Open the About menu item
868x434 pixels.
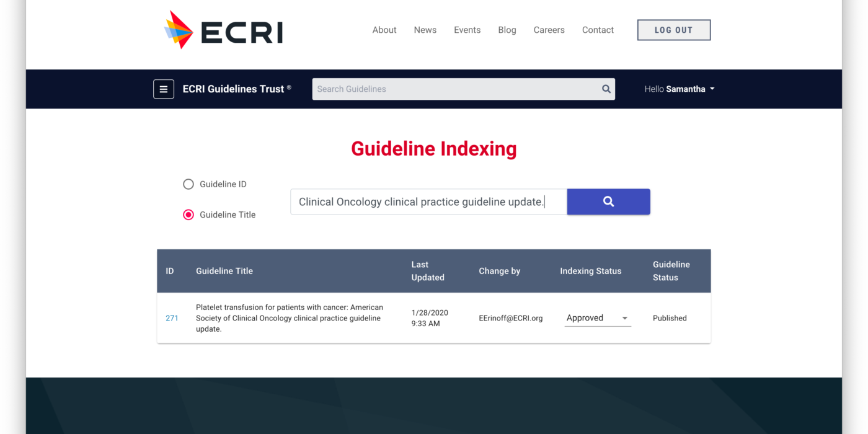384,30
